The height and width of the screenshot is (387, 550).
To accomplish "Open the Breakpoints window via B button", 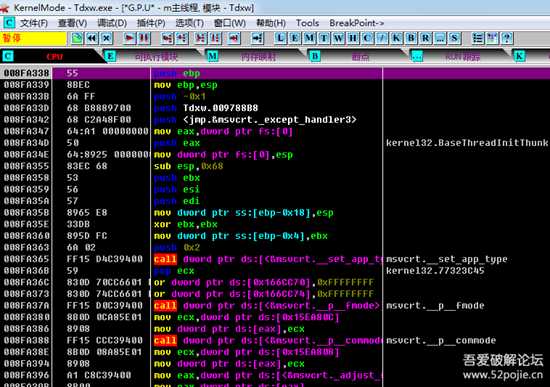I will point(411,38).
